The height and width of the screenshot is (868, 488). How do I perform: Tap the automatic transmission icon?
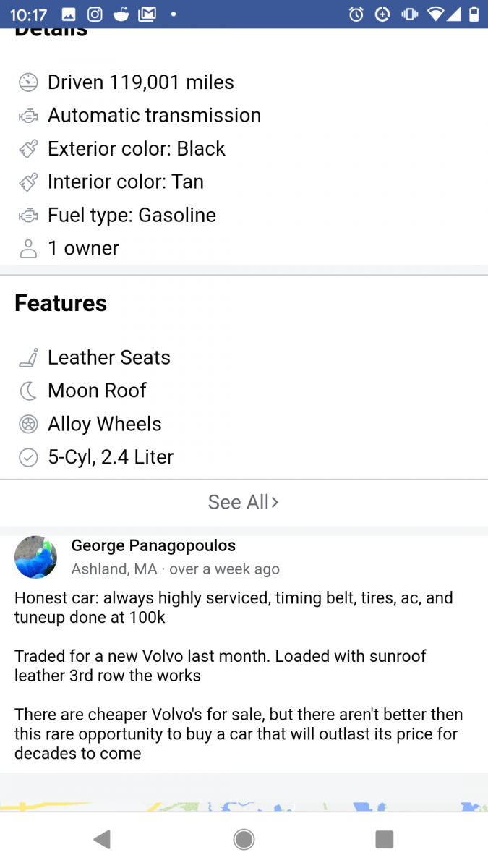tap(27, 115)
